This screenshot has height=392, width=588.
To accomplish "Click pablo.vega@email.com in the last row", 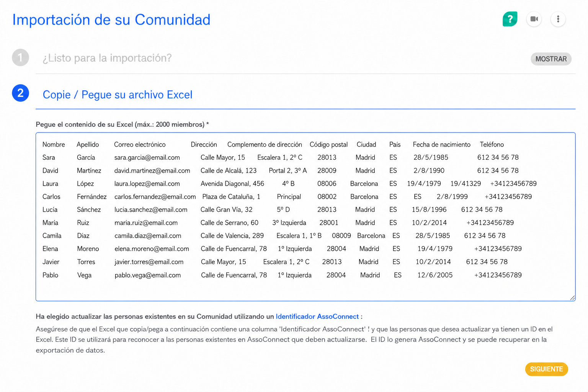I will tap(147, 275).
